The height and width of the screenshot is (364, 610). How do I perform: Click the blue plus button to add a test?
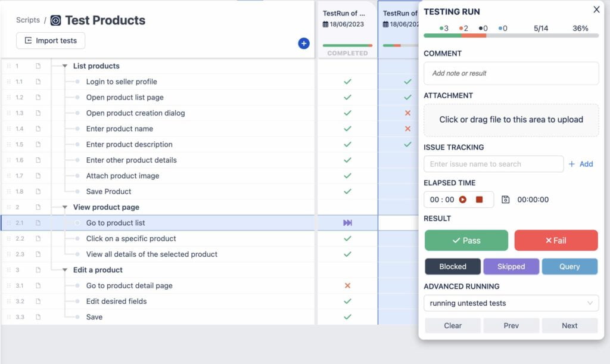(x=304, y=43)
